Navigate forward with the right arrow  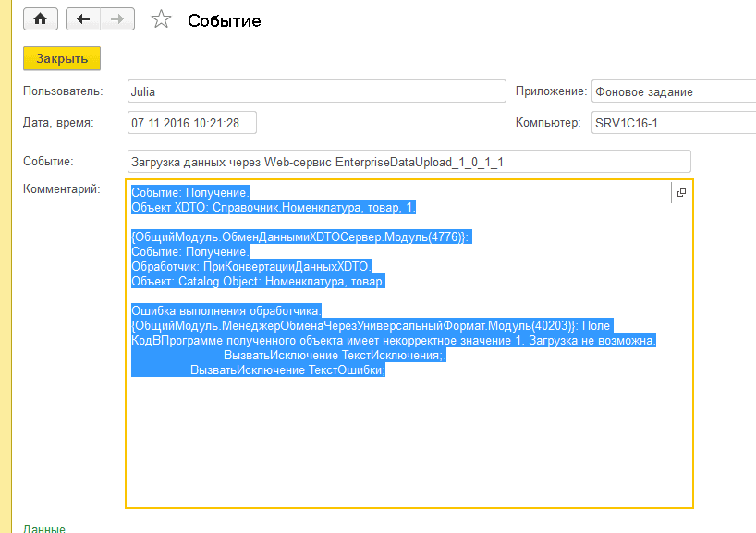tap(116, 18)
